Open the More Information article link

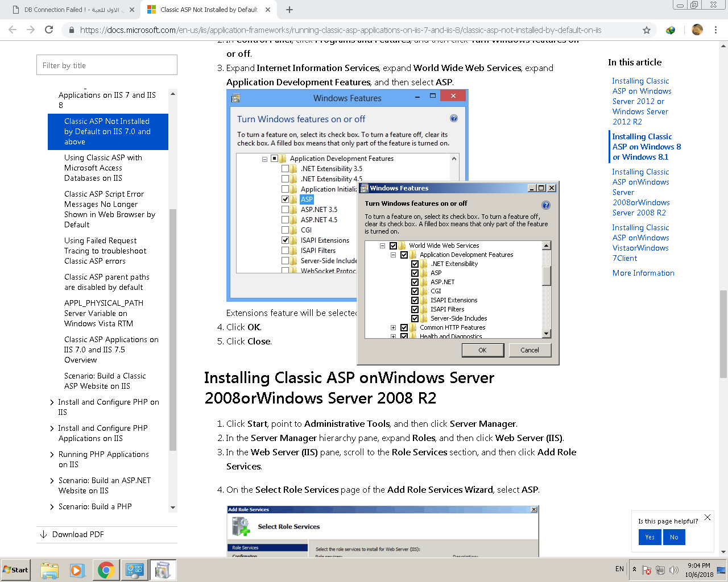643,273
